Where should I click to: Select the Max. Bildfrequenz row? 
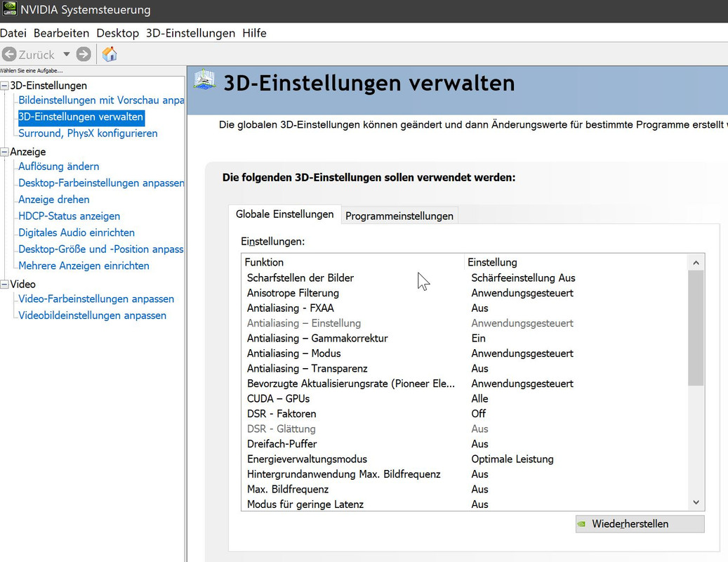[464, 489]
